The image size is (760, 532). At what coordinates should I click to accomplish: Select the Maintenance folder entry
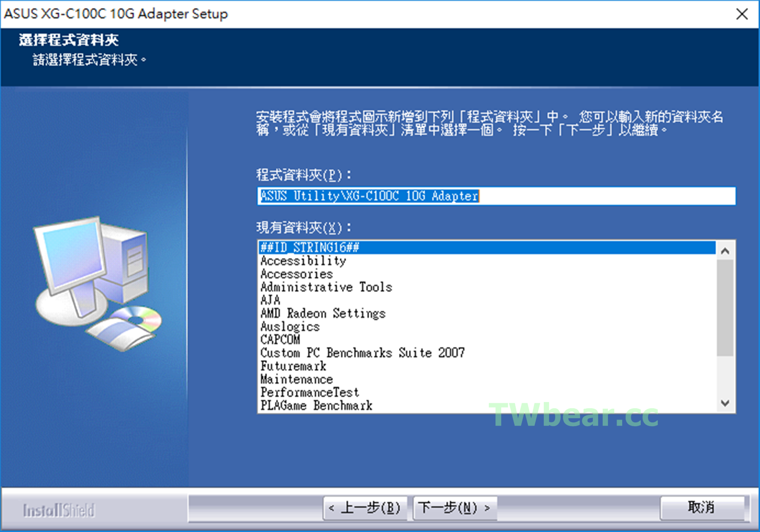[x=487, y=379]
